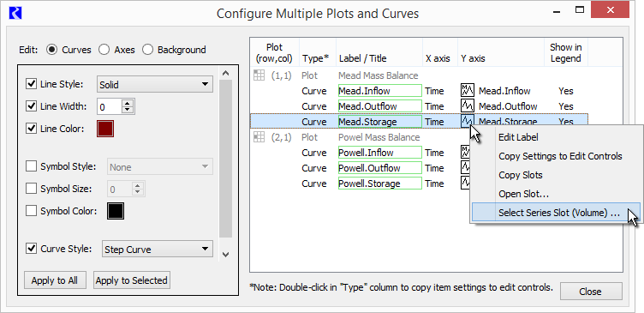Open the Curve Style dropdown showing Step Curve
644x313 pixels.
[158, 250]
